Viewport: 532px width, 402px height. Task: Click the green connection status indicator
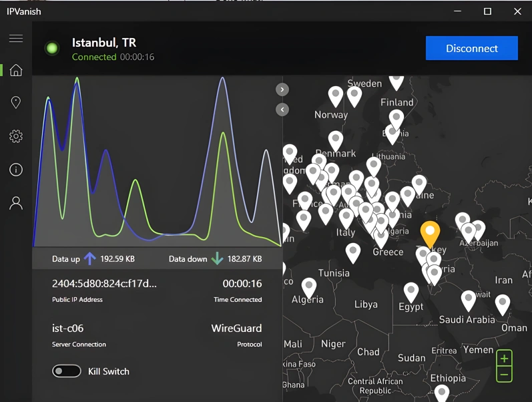pyautogui.click(x=52, y=48)
